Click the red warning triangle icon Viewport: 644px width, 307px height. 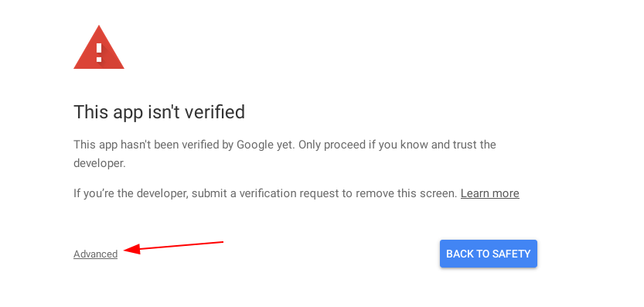tap(99, 47)
